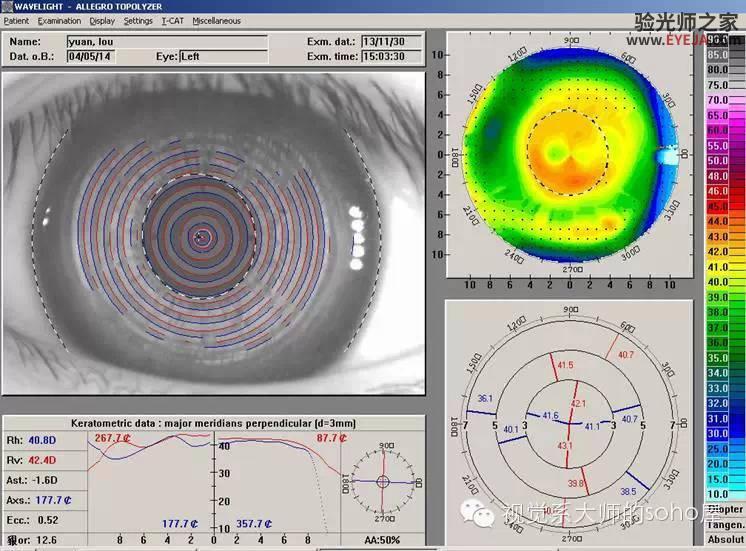This screenshot has height=551, width=746.
Task: Click the 41.5 value in zonal chart
Action: point(565,365)
